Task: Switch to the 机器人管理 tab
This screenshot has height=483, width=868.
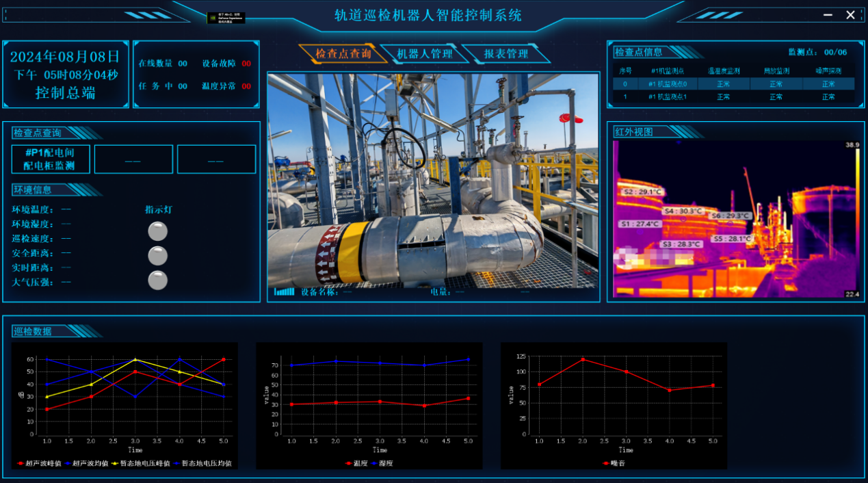Action: coord(425,54)
